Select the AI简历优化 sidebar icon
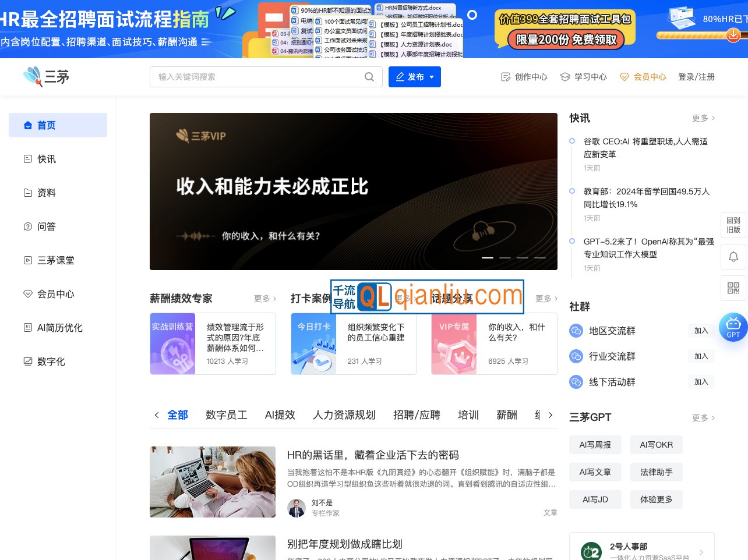Viewport: 748px width, 560px height. tap(27, 328)
